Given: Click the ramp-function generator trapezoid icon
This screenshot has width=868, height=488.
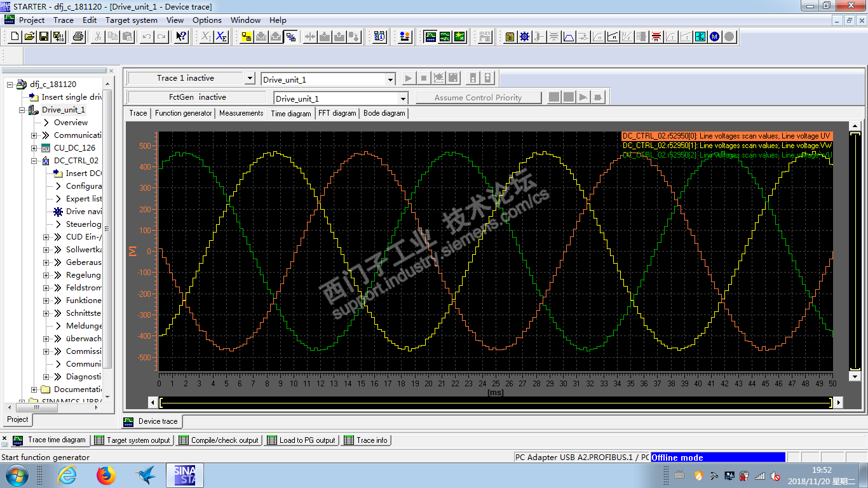Looking at the screenshot, I should point(569,37).
